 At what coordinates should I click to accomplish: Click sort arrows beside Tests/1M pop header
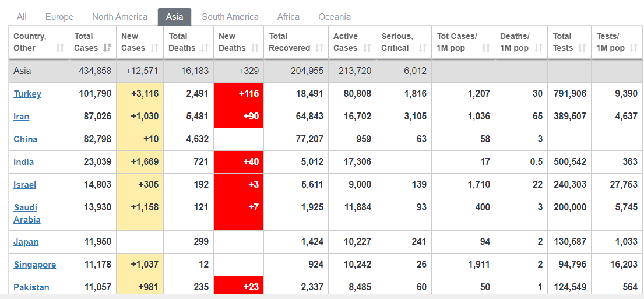[634, 48]
